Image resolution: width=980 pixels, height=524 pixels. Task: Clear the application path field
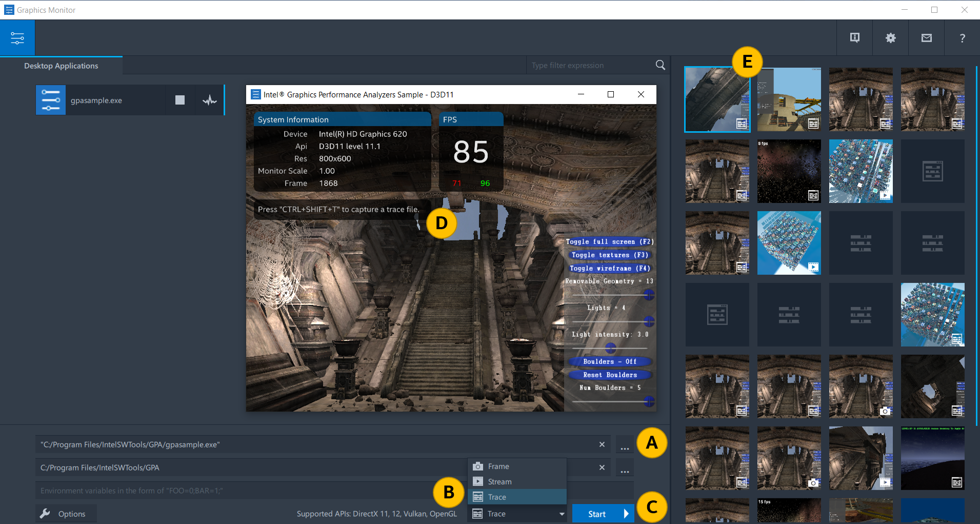pos(602,445)
